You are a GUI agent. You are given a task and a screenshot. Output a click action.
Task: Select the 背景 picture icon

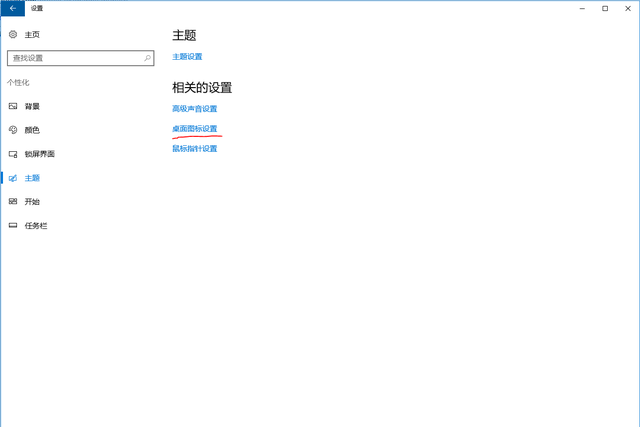13,106
